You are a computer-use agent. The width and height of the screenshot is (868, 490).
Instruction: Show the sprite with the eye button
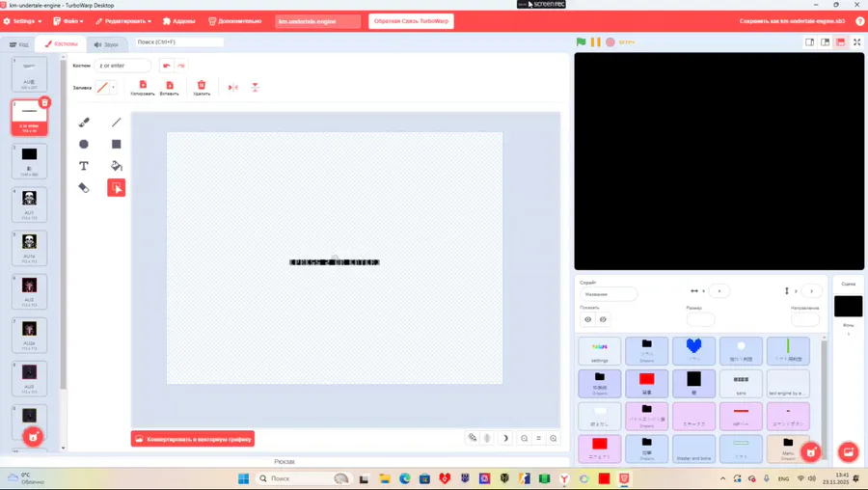point(588,319)
